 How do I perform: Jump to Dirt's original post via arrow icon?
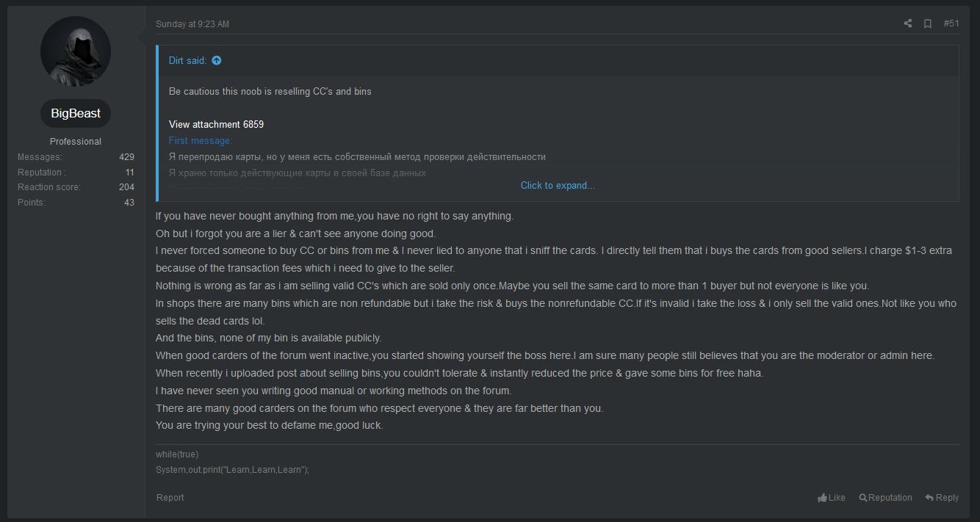[216, 61]
